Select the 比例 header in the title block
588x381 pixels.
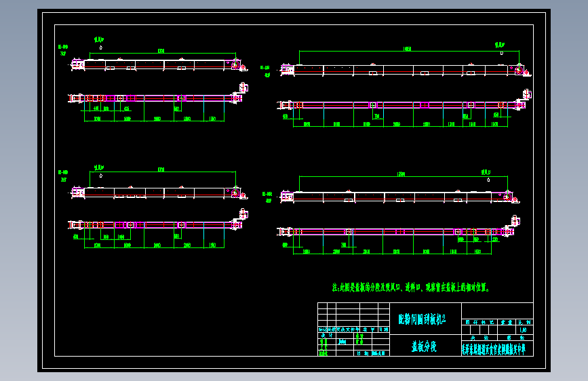click(x=525, y=322)
